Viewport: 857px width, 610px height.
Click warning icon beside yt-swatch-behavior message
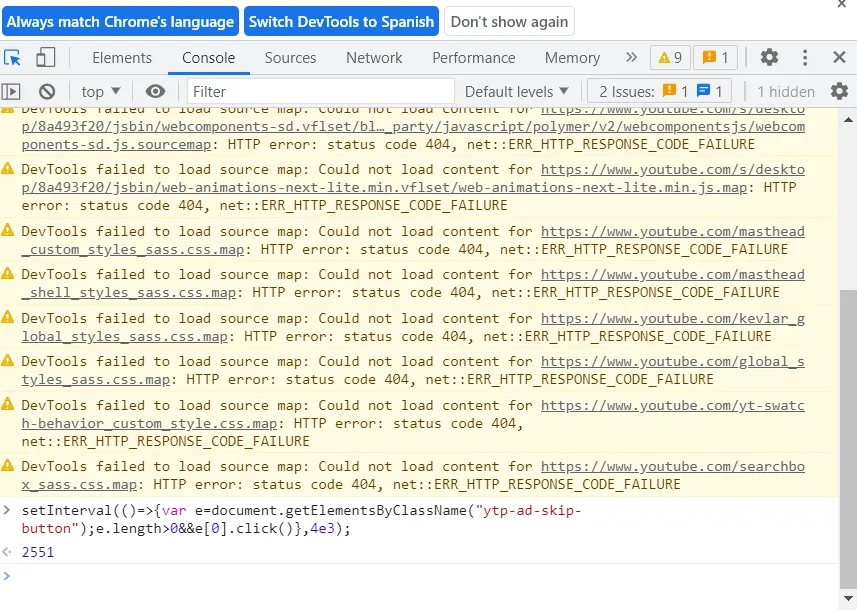[8, 404]
